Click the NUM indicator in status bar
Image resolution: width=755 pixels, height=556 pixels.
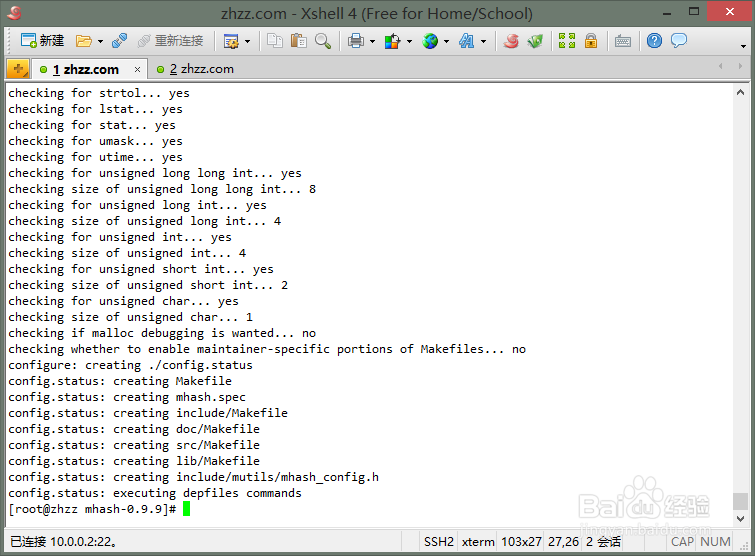(x=716, y=542)
